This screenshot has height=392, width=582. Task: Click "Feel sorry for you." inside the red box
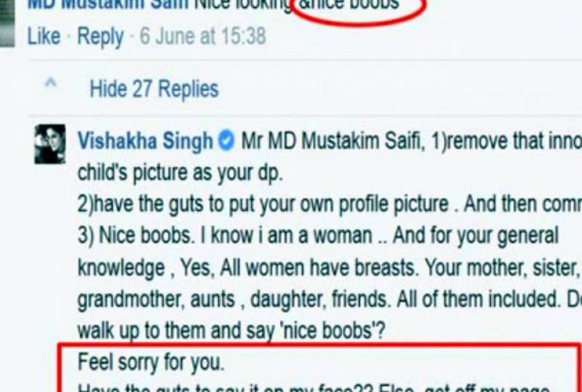[151, 362]
